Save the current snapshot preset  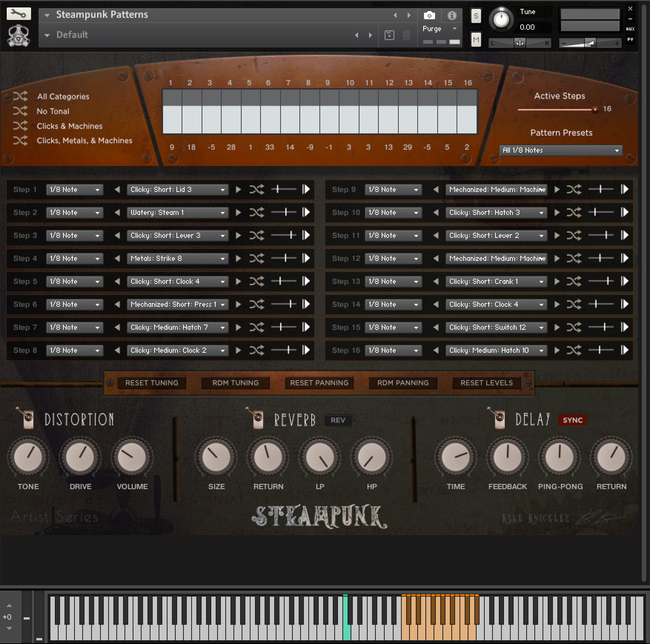(389, 35)
